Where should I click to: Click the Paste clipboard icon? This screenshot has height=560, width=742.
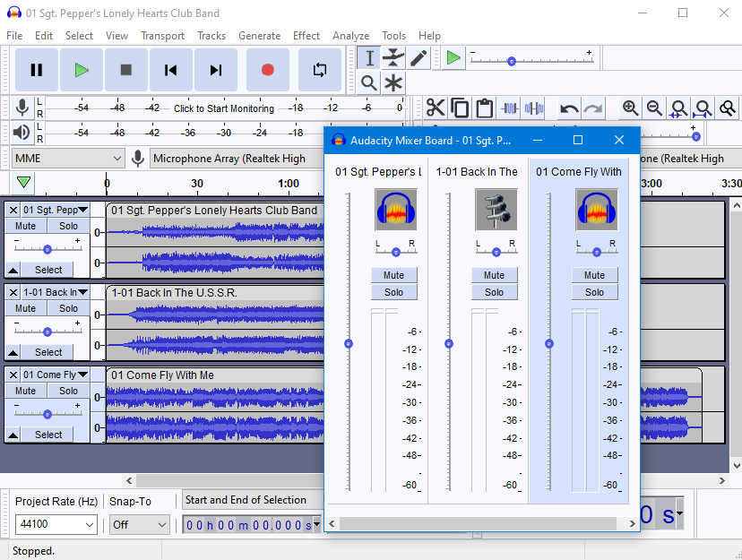485,108
